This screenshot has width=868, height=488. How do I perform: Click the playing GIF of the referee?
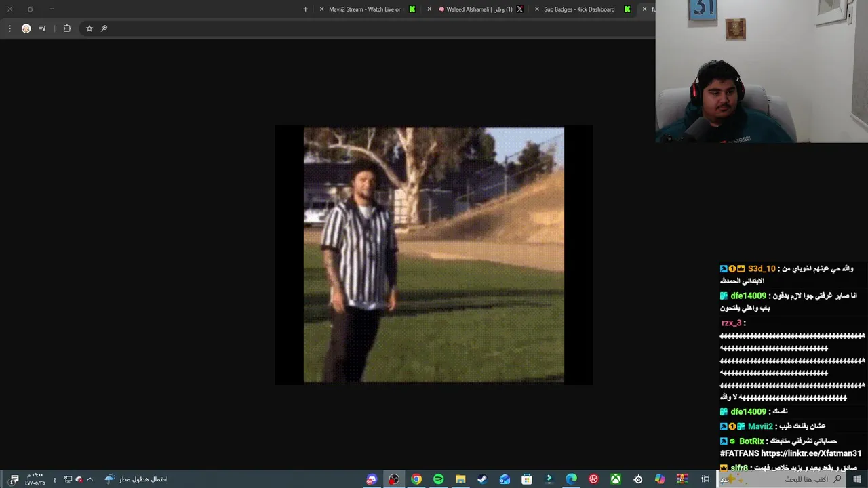coord(434,255)
